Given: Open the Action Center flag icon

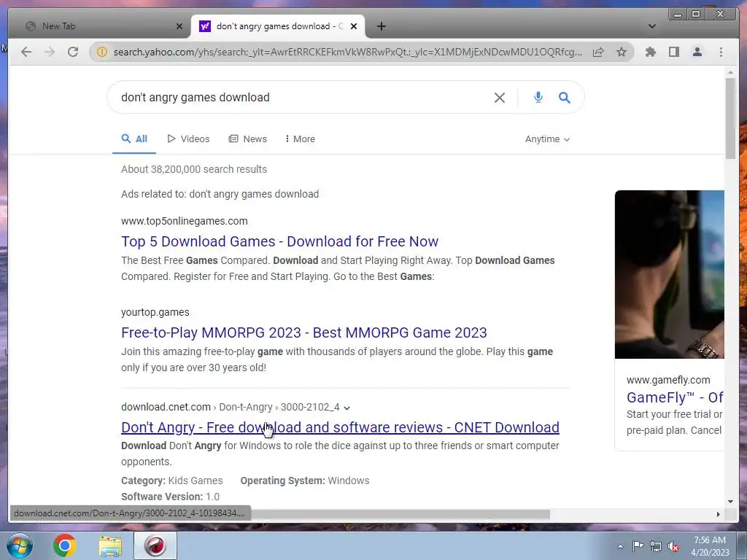Looking at the screenshot, I should click(638, 545).
